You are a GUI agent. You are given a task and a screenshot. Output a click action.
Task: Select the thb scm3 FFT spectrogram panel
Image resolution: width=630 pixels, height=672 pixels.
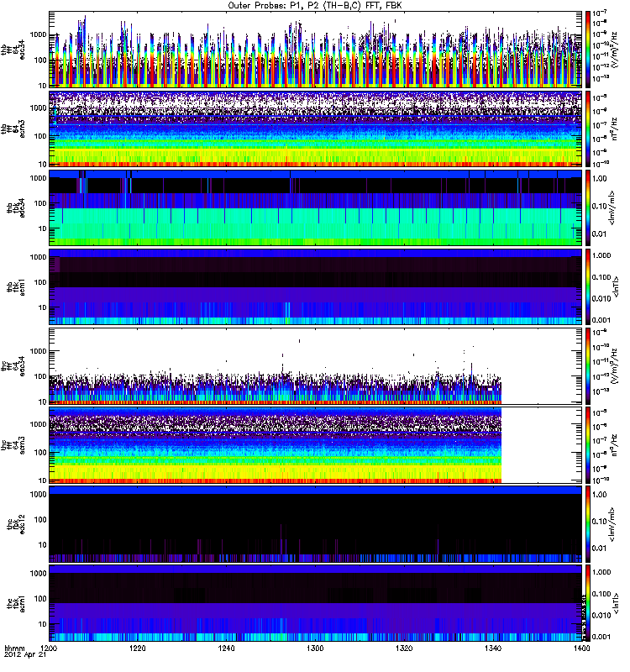coord(316,128)
